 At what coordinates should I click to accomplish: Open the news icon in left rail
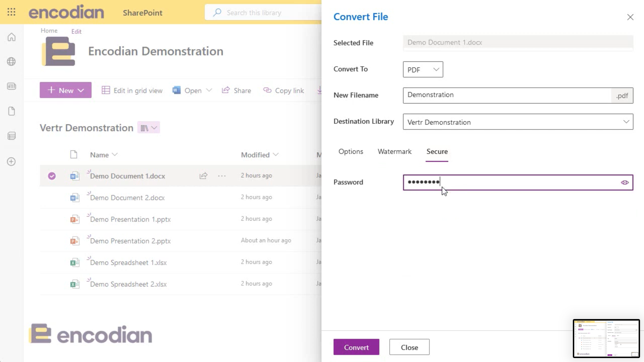click(11, 86)
